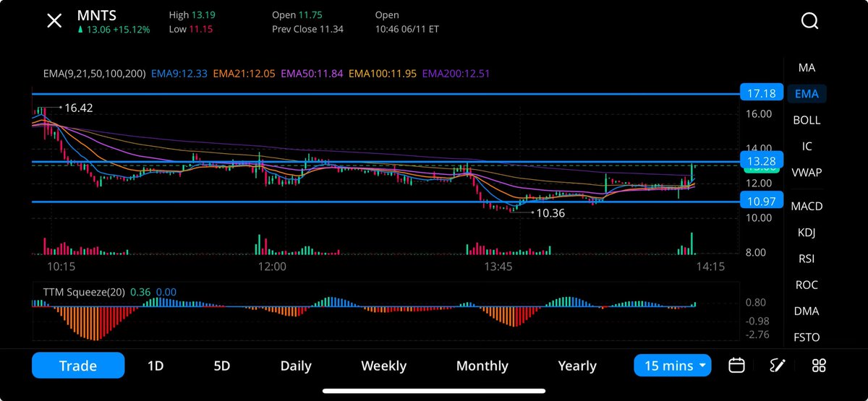This screenshot has width=868, height=401.
Task: Switch to the Monthly timeframe tab
Action: (x=482, y=366)
